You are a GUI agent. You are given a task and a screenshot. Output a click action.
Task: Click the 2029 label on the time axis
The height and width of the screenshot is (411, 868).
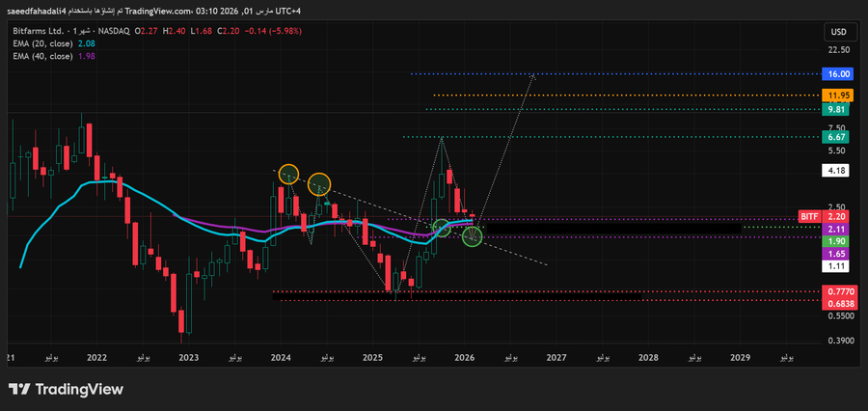coord(741,358)
